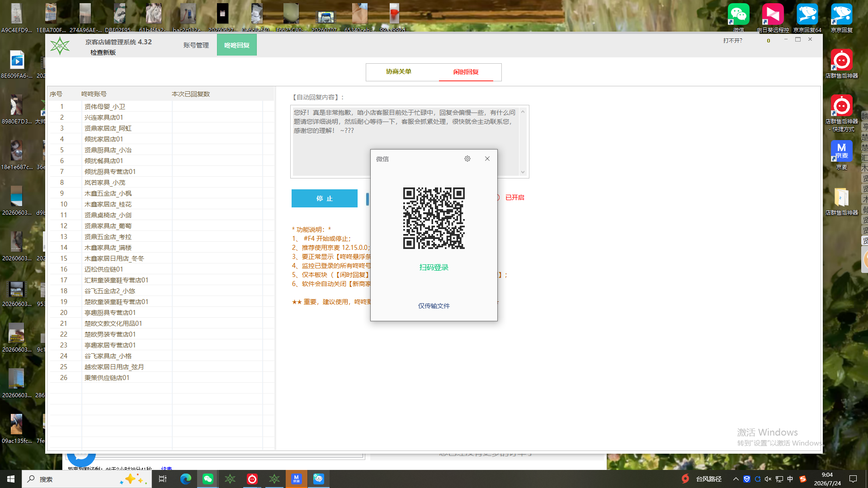868x488 pixels.
Task: Close the 微信 login dialog
Action: pyautogui.click(x=487, y=159)
